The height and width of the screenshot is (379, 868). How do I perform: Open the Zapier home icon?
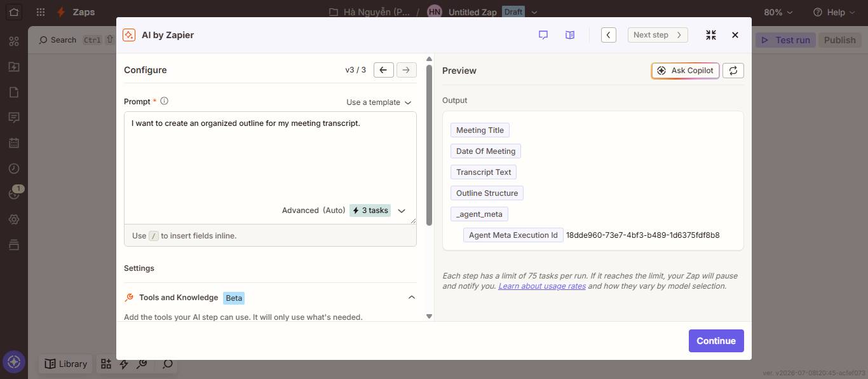(x=13, y=12)
